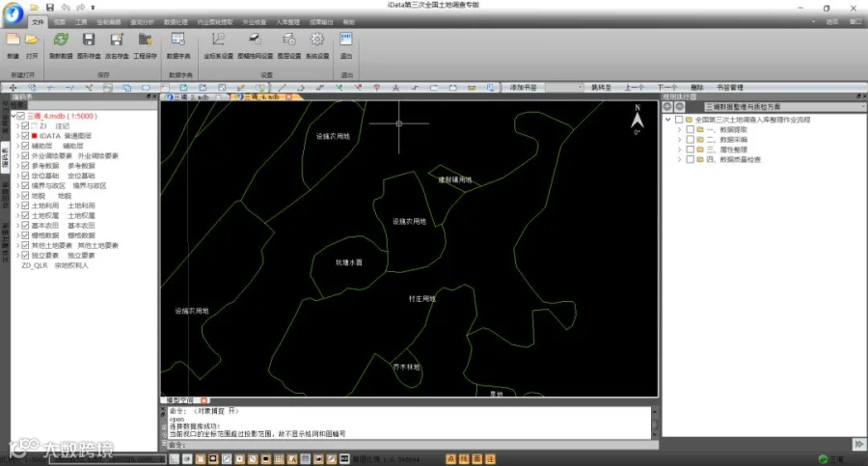This screenshot has height=466, width=868.
Task: Open the bookmark combo box beside 添加书签
Action: (564, 88)
